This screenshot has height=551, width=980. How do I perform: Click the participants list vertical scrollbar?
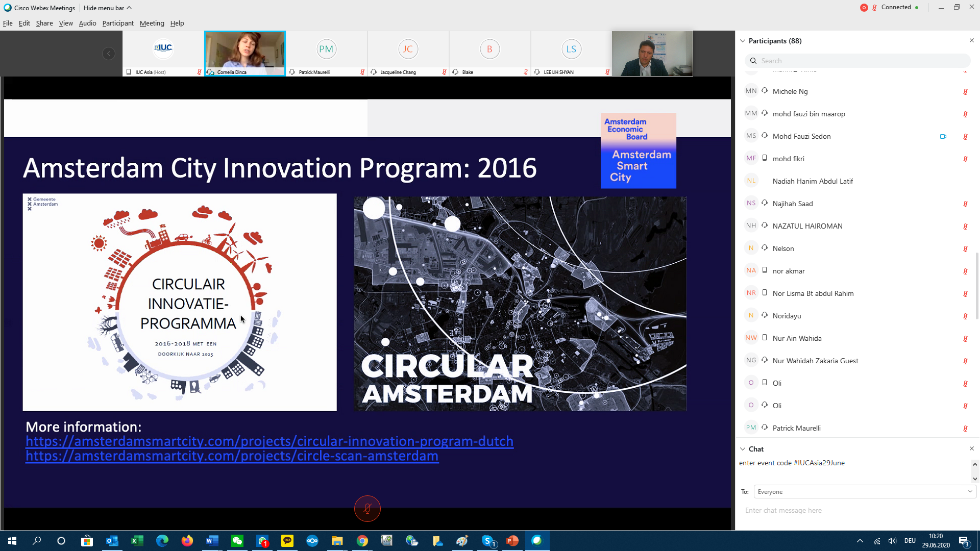977,286
